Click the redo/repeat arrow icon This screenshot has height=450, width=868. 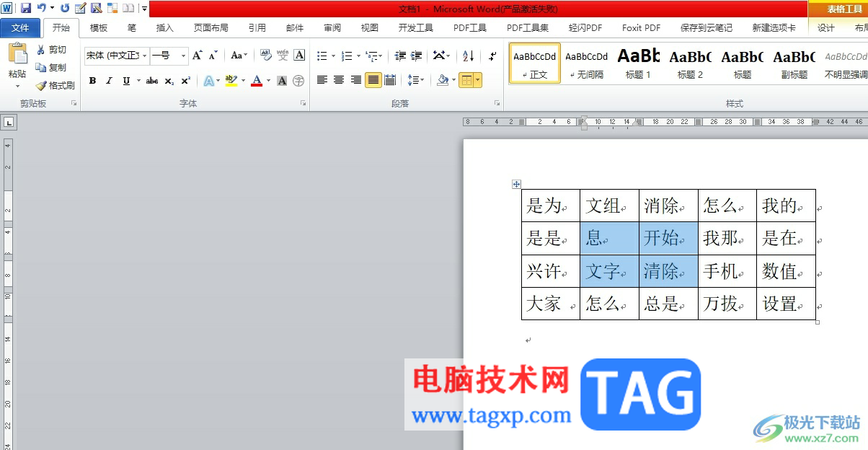[65, 8]
